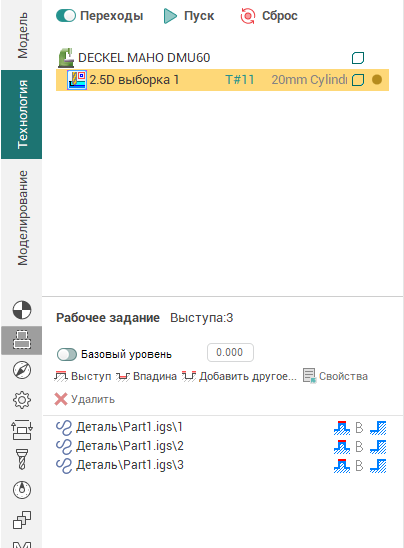Toggle checkbox on 2.5D выборка 1 row
This screenshot has height=548, width=404.
(x=358, y=80)
